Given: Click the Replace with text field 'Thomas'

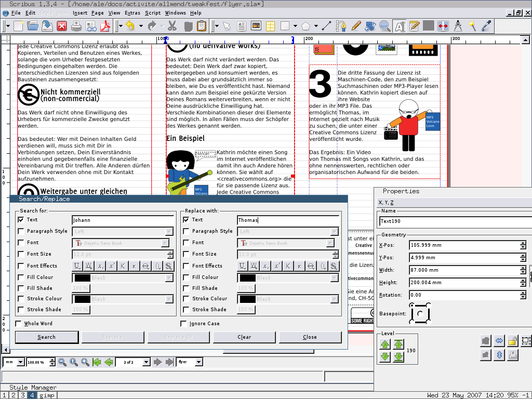Looking at the screenshot, I should point(288,220).
